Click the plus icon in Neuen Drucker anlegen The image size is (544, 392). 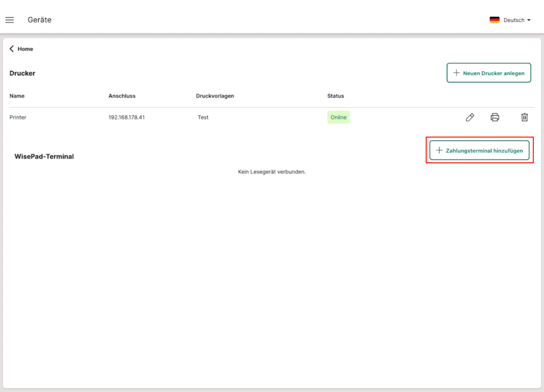click(x=457, y=73)
